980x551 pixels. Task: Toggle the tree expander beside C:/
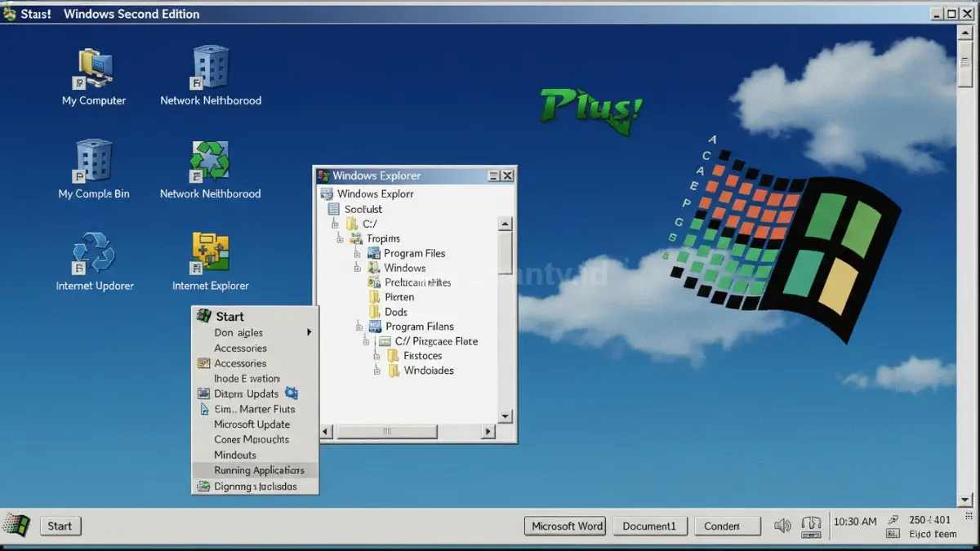tap(335, 224)
